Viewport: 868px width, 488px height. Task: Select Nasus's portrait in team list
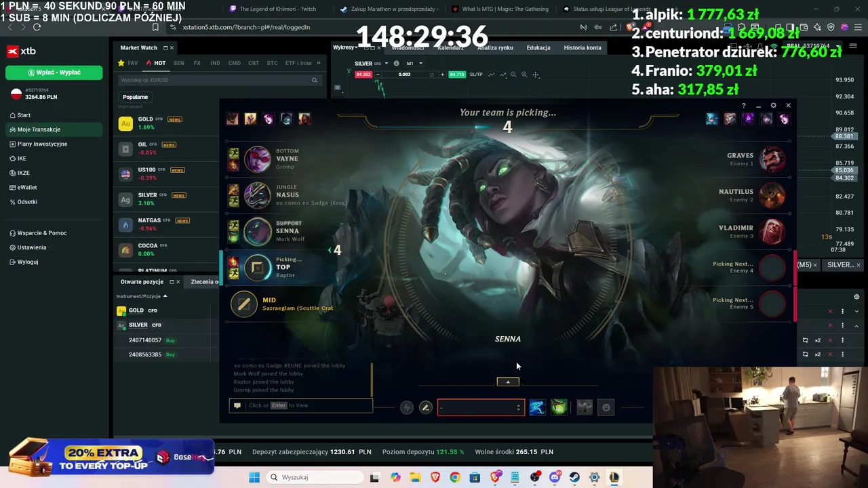click(257, 195)
